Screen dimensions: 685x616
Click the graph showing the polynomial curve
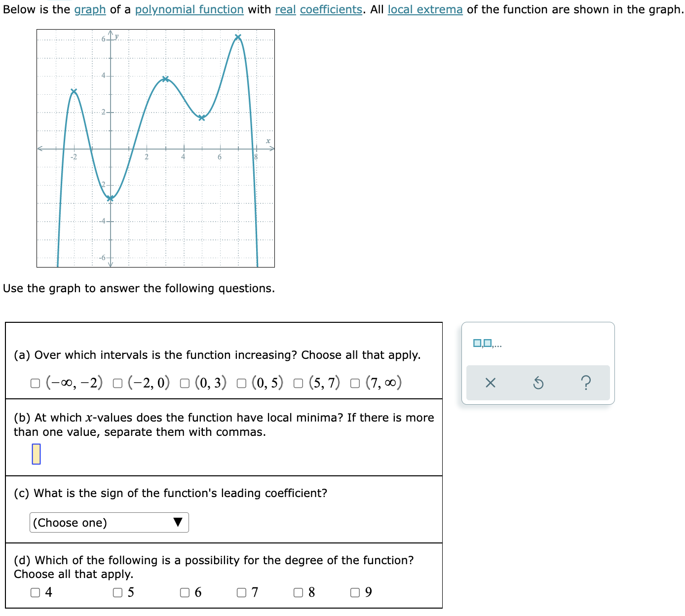pyautogui.click(x=156, y=147)
